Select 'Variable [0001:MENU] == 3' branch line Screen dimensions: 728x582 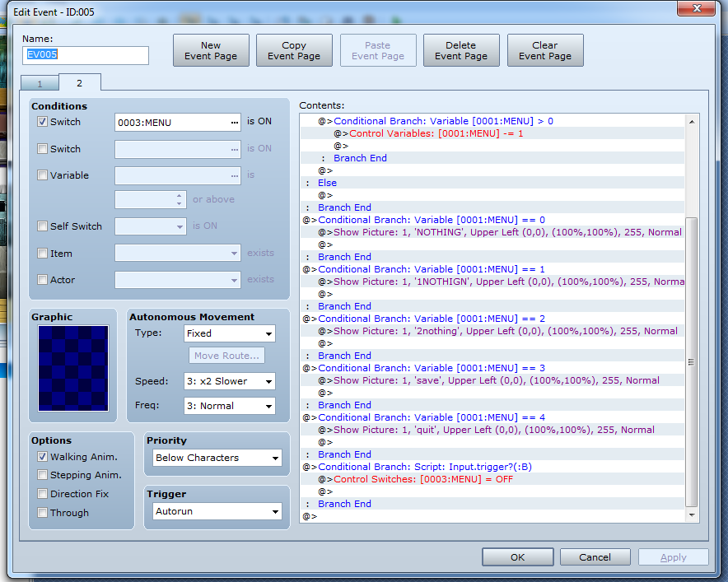(x=492, y=368)
